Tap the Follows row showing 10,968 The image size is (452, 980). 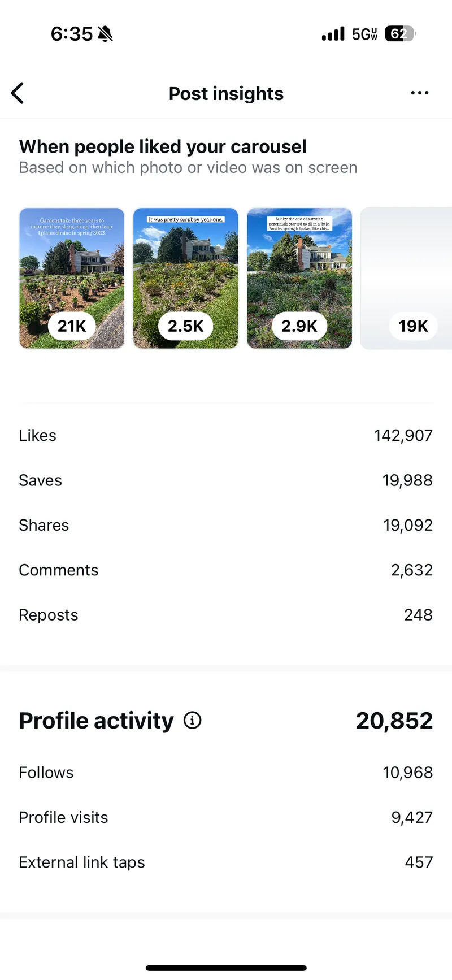[x=226, y=773]
